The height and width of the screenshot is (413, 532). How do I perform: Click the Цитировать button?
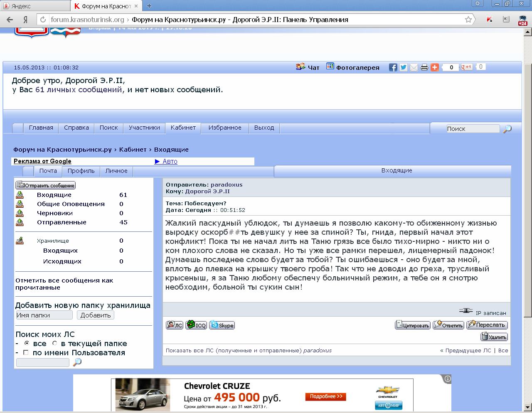pos(412,325)
